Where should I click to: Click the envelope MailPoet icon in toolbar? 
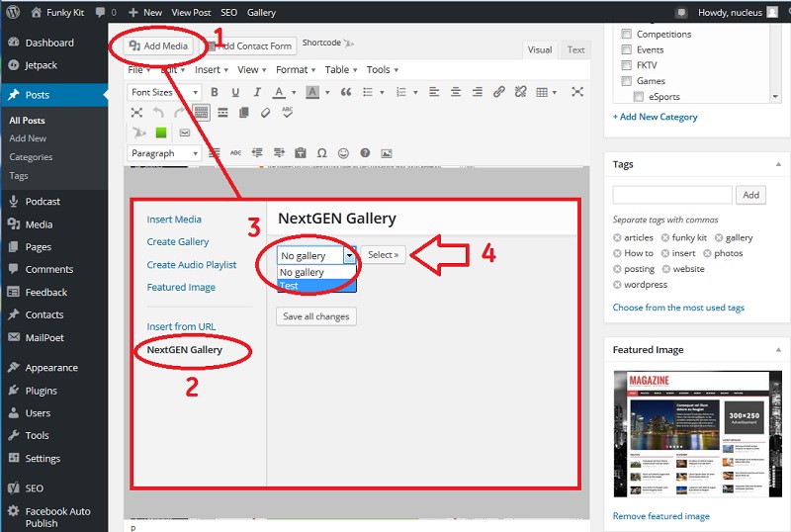tap(185, 133)
